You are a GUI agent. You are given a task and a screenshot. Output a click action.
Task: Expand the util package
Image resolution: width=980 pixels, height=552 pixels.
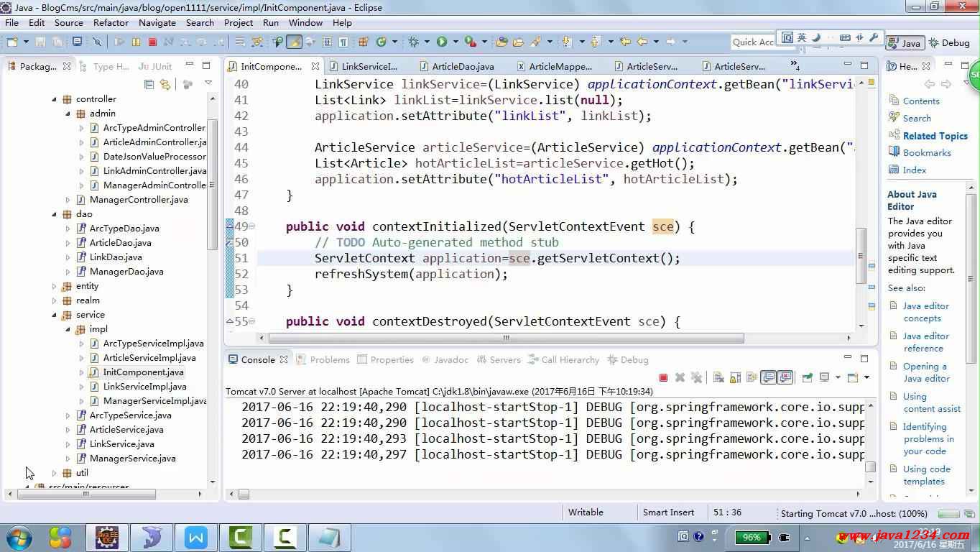click(x=54, y=473)
